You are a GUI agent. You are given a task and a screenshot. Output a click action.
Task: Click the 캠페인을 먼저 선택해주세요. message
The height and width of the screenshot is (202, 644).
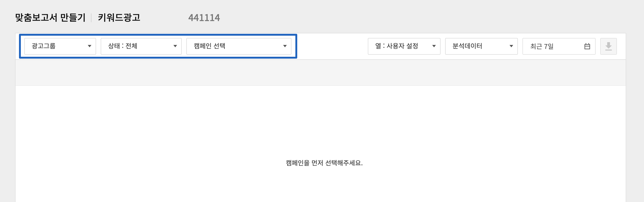click(324, 163)
